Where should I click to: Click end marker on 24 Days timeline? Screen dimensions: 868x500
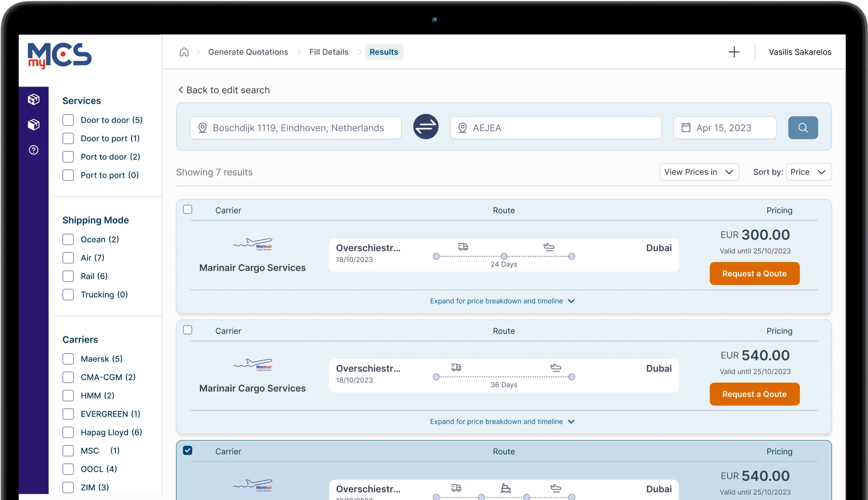click(571, 256)
